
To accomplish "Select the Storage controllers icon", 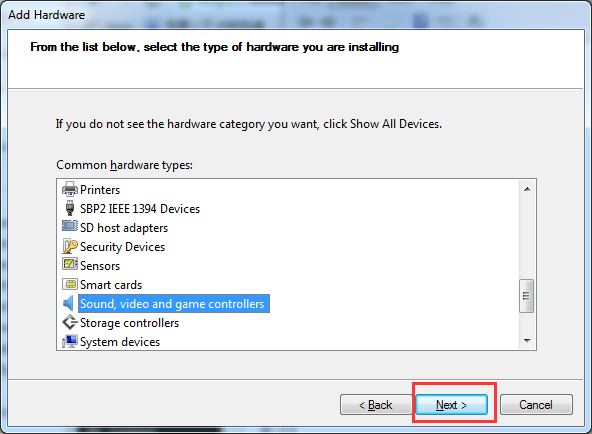I will coord(69,323).
